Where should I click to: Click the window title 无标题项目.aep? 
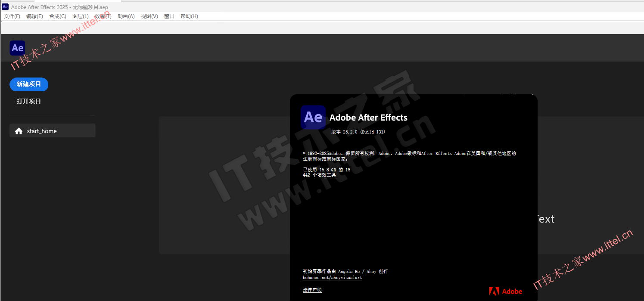pyautogui.click(x=90, y=7)
